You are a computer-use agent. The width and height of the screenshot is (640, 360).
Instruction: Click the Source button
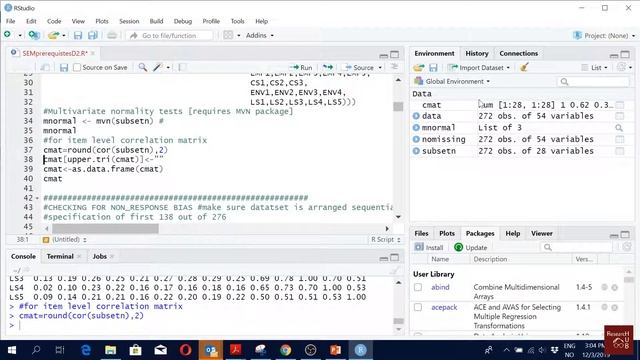pos(359,67)
